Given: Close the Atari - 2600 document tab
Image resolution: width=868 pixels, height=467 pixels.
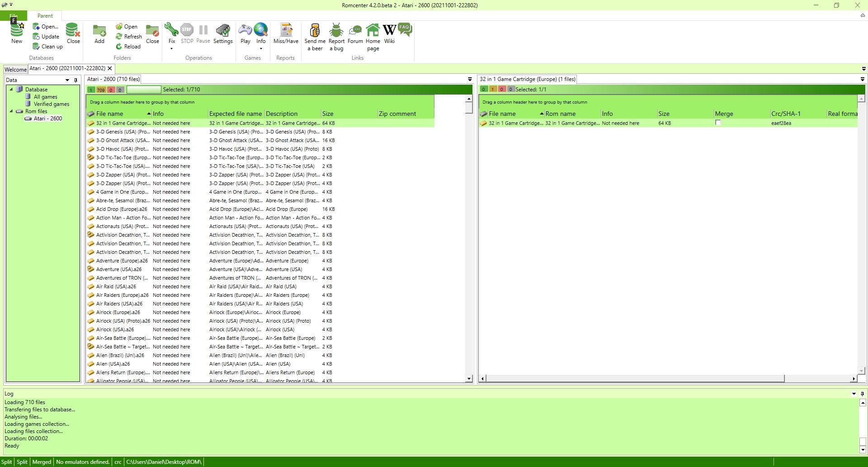Looking at the screenshot, I should [x=110, y=68].
